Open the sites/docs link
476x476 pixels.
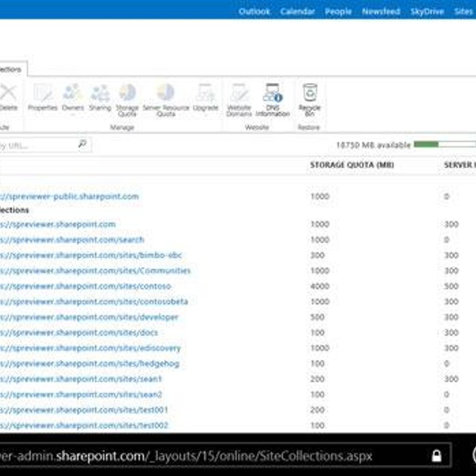[79, 332]
